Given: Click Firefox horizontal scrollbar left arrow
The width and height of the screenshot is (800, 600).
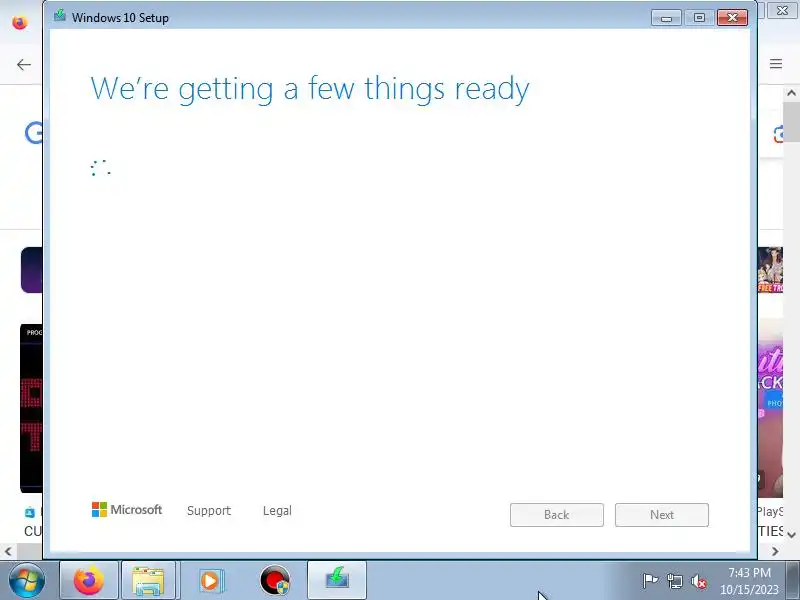Looking at the screenshot, I should (x=8, y=551).
